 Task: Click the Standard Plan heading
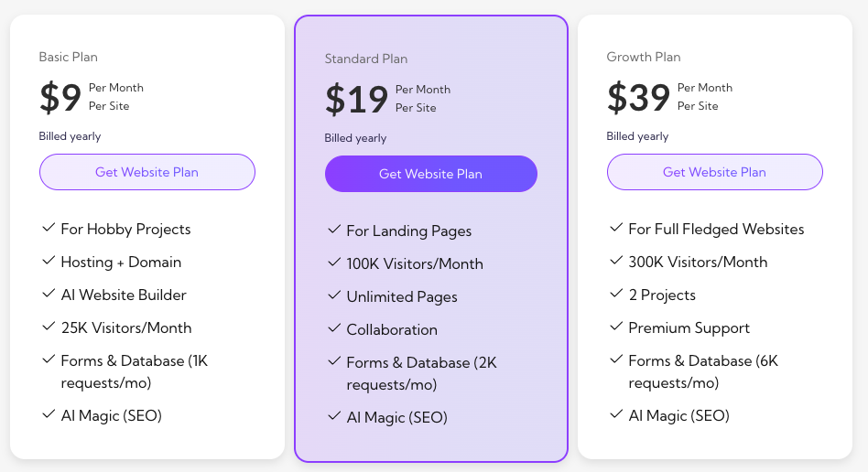[x=365, y=59]
